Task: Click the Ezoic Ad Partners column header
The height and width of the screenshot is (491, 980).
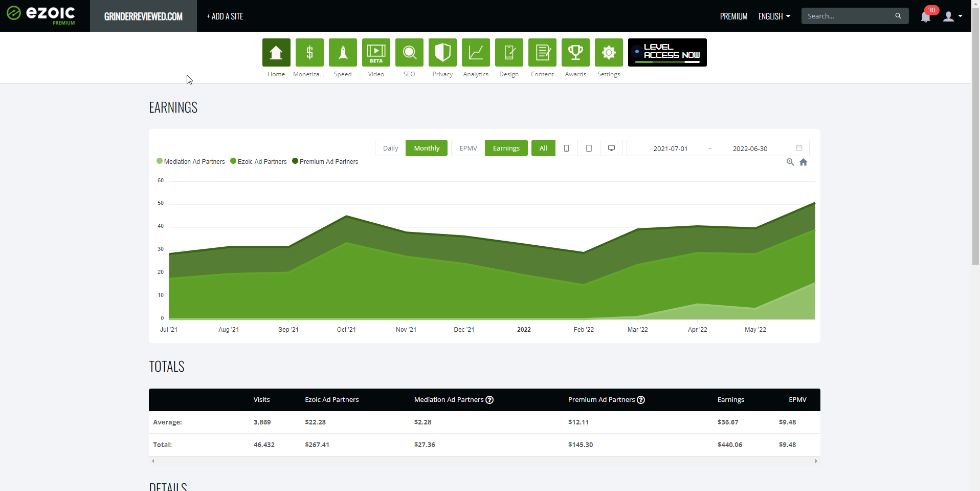Action: click(x=332, y=400)
